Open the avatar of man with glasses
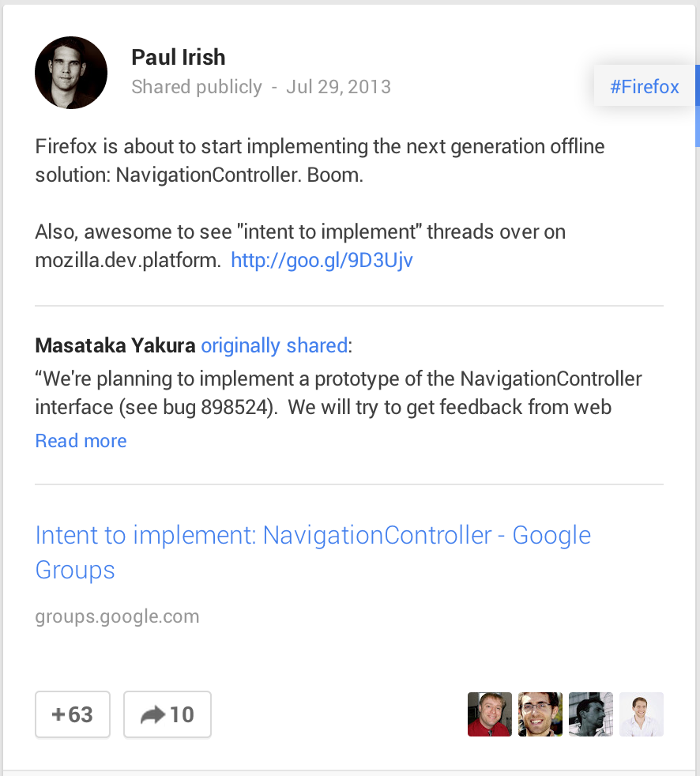The image size is (700, 776). (x=540, y=714)
